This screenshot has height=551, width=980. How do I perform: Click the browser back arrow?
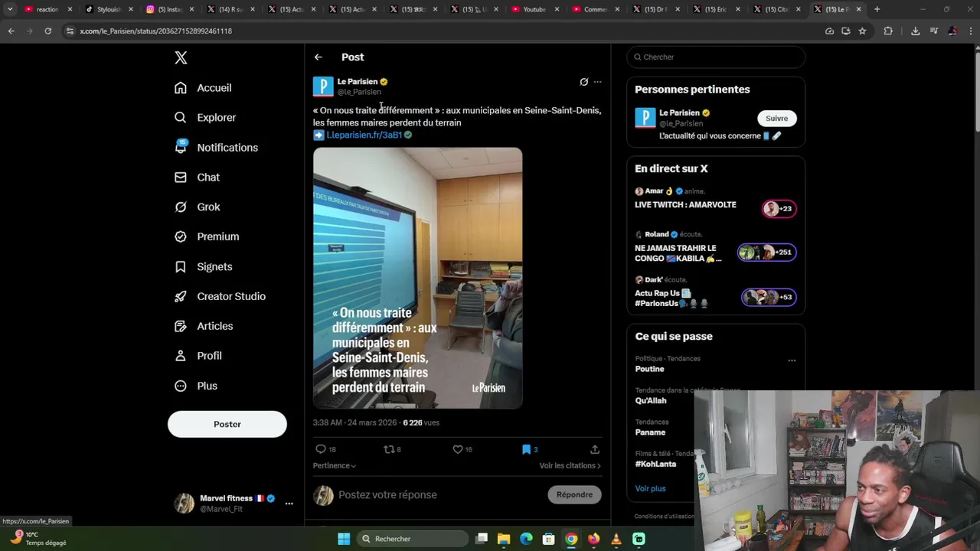tap(11, 31)
